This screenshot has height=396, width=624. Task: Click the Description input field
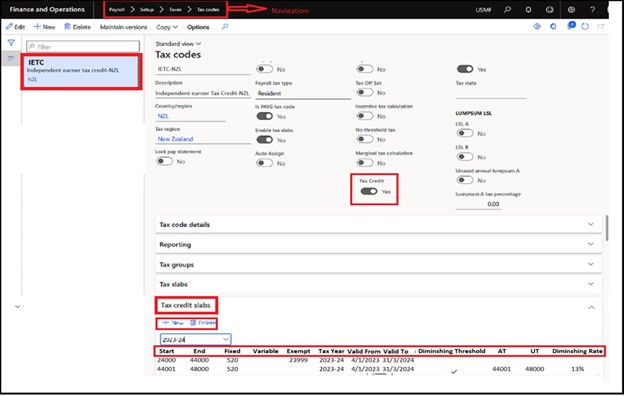[203, 93]
